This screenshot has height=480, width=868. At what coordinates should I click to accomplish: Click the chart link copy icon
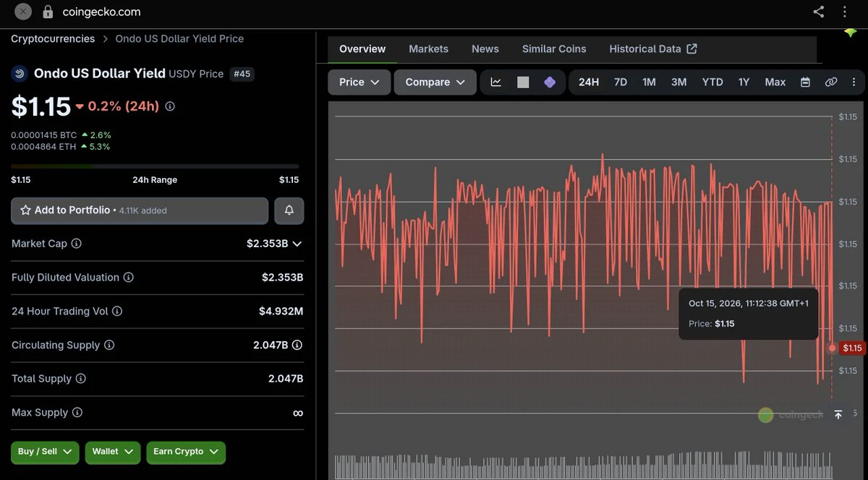[x=831, y=82]
